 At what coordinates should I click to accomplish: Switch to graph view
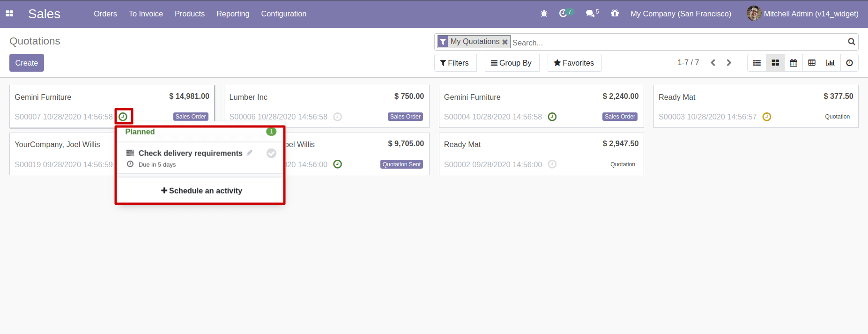point(831,63)
